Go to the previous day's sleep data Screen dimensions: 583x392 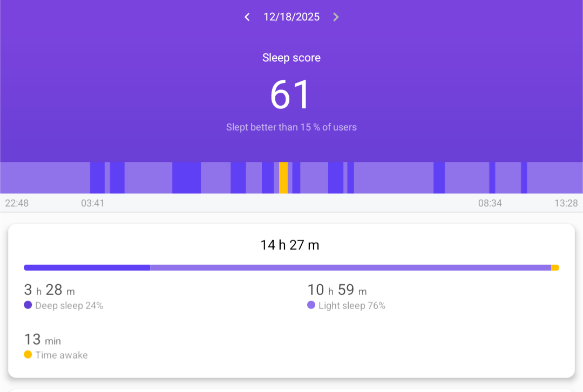click(247, 17)
